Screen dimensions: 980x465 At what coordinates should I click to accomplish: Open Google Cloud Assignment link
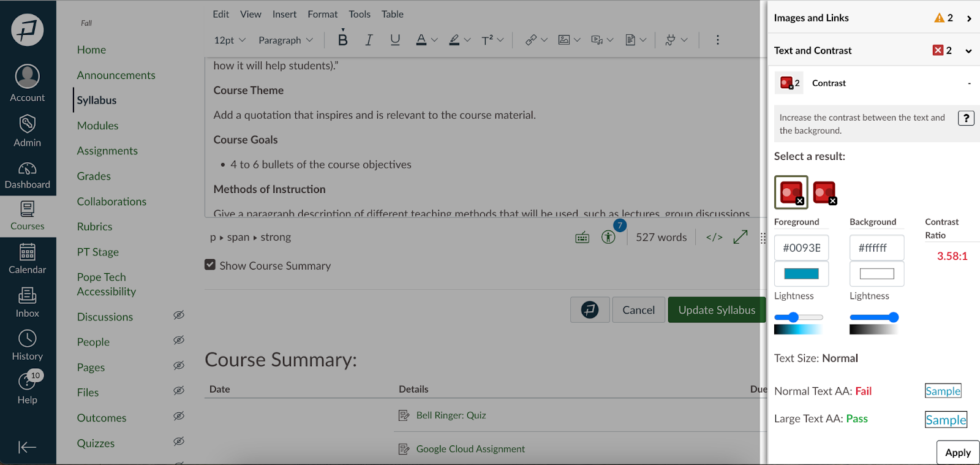[470, 449]
